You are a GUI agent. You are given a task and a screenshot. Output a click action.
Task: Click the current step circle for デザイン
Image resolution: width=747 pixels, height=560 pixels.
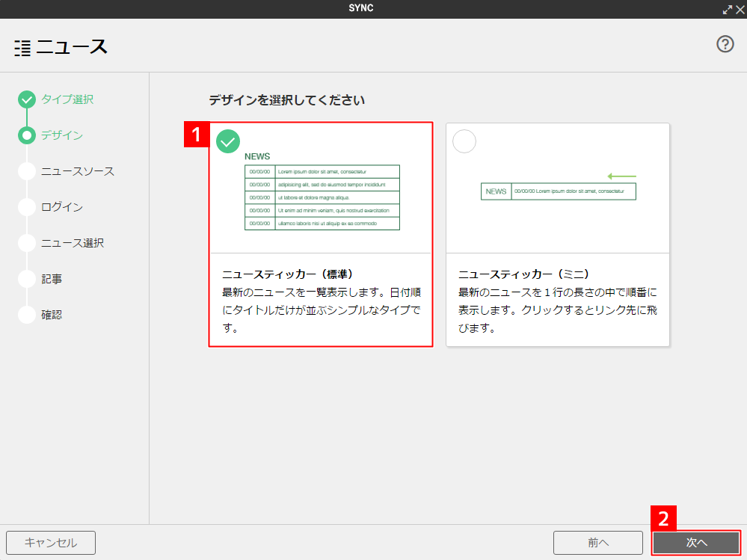pos(27,135)
